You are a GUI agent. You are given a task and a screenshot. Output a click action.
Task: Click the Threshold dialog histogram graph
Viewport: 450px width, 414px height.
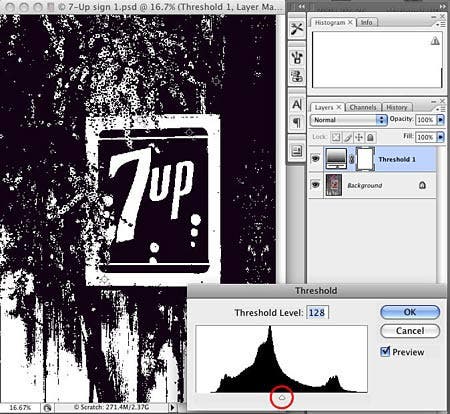[282, 359]
